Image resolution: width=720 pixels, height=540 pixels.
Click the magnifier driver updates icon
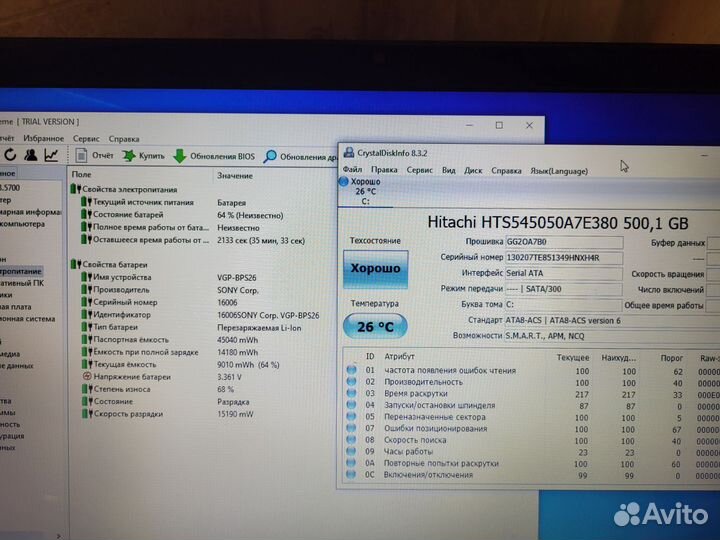tap(270, 157)
